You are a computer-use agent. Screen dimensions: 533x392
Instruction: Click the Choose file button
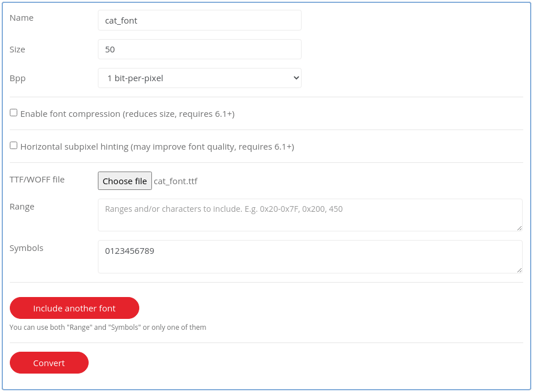[125, 181]
